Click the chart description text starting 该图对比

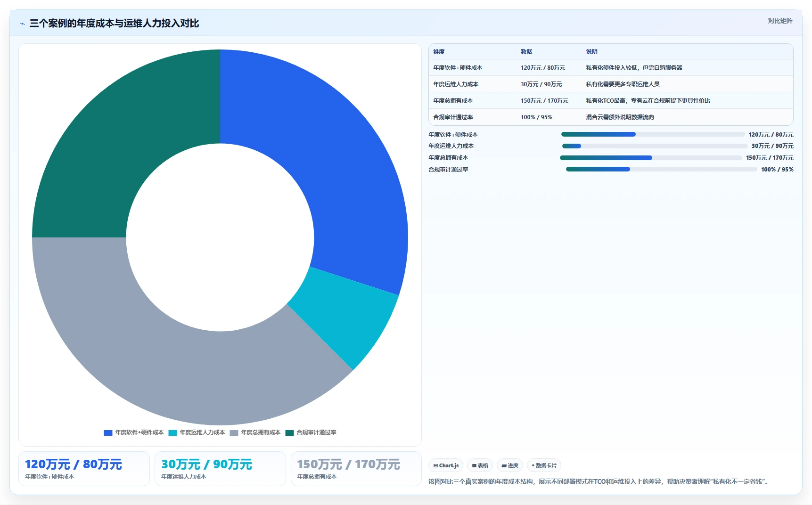pos(599,481)
